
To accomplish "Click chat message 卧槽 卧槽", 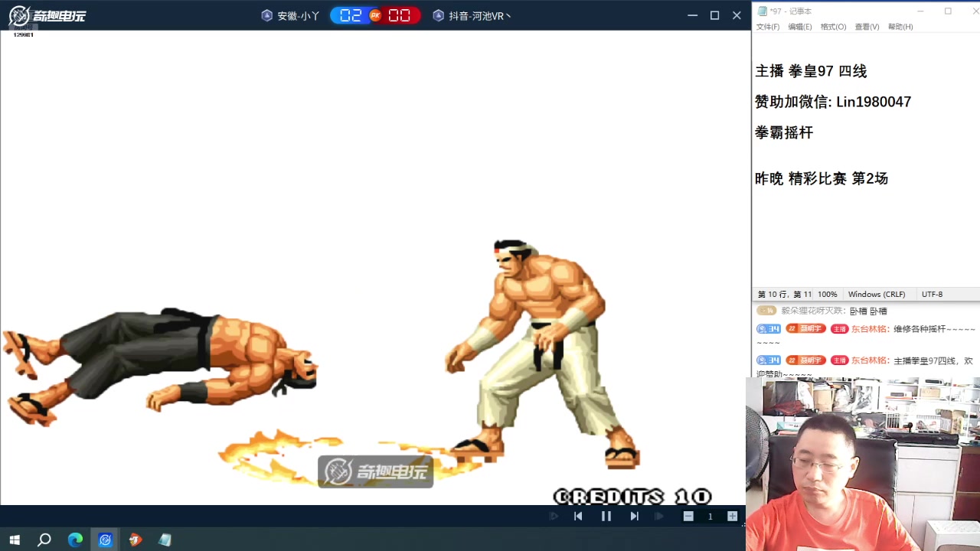I will (868, 311).
